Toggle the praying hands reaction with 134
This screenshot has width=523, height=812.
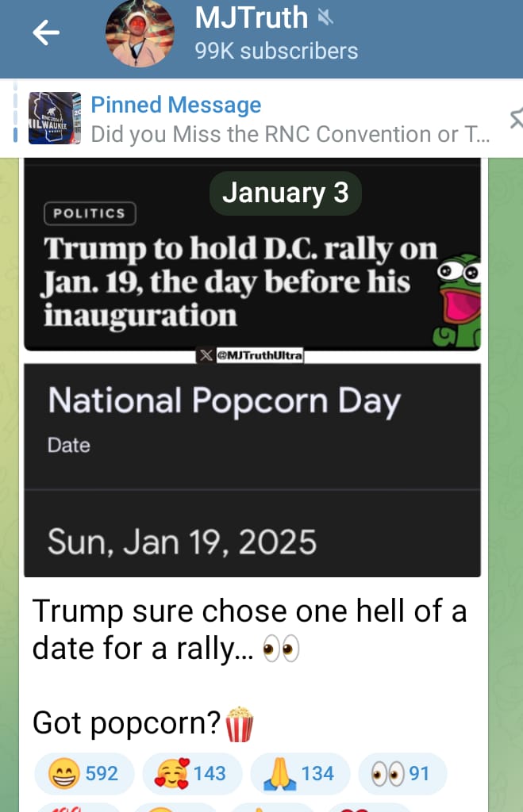(299, 773)
